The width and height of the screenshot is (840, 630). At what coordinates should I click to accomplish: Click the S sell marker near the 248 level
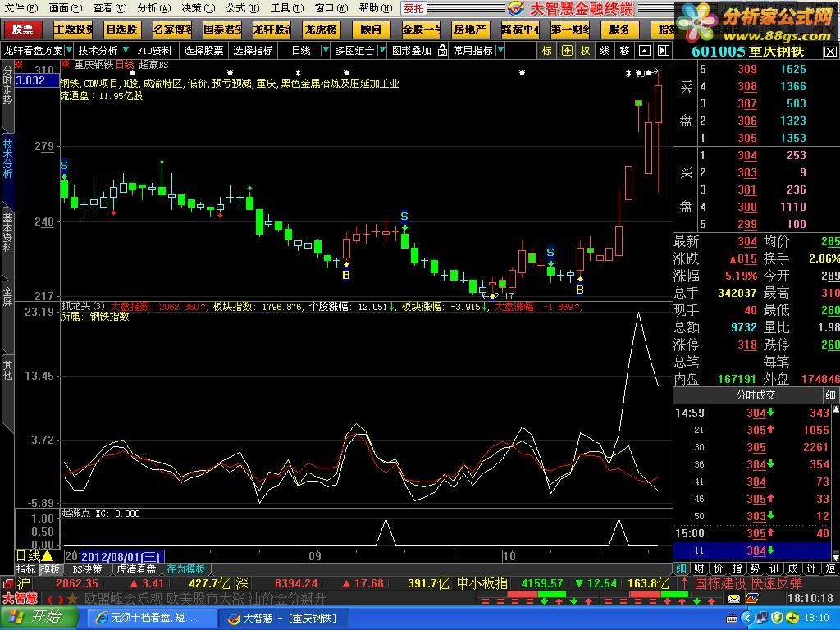point(404,217)
